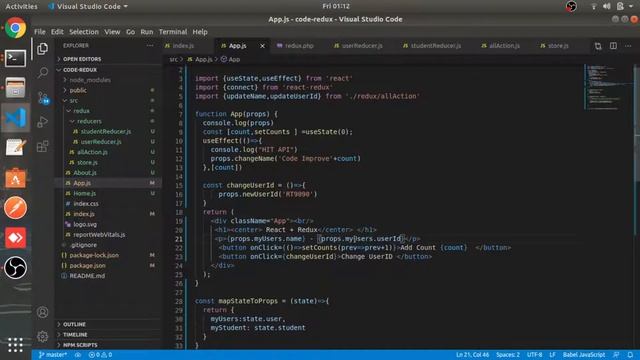
Task: Open the Source Control view
Action: click(x=42, y=98)
